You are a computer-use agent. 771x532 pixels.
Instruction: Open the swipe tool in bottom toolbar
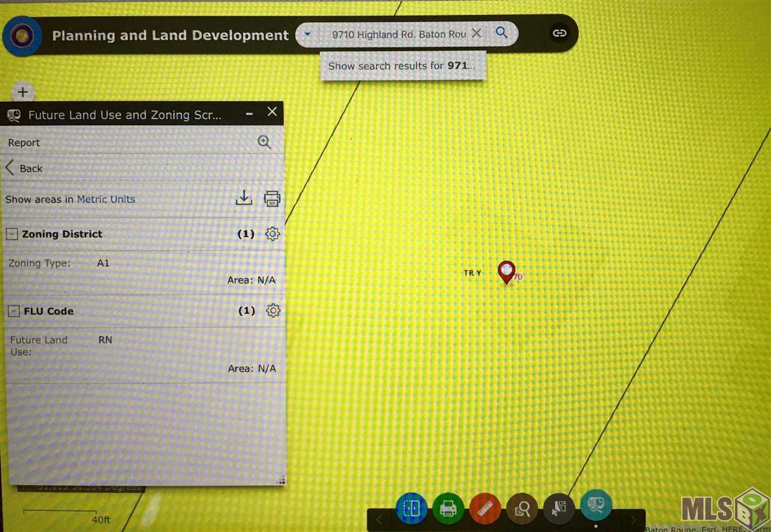coord(411,509)
